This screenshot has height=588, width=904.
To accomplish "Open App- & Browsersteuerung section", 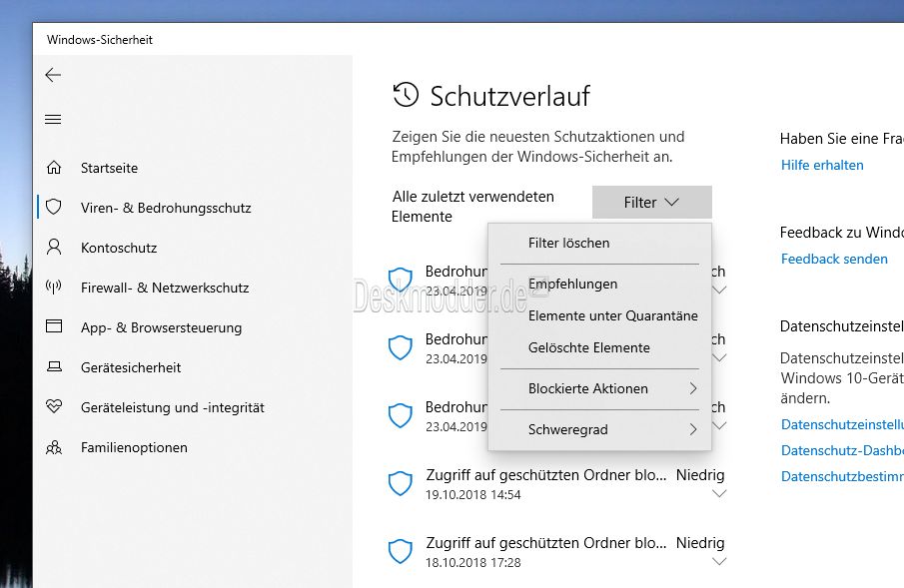I will (x=162, y=327).
